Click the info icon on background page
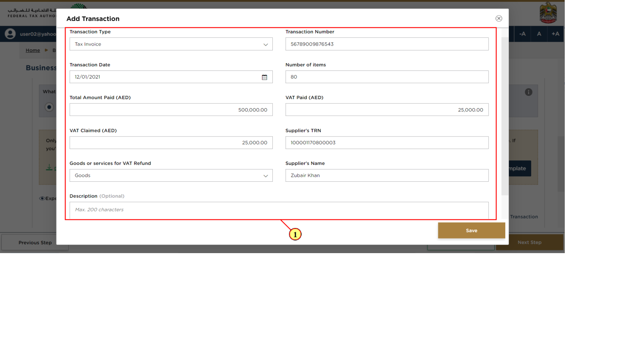This screenshot has width=643, height=364. [x=528, y=92]
